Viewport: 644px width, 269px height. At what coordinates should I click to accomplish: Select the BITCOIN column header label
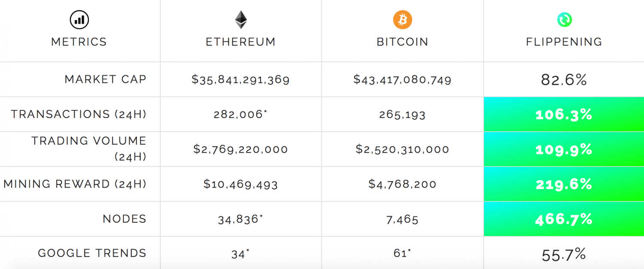(402, 42)
